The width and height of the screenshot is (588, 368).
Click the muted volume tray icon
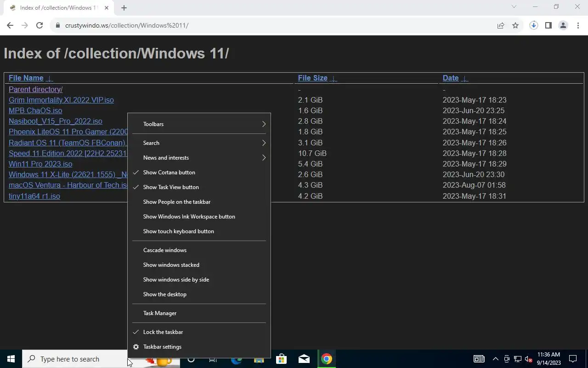click(x=529, y=359)
